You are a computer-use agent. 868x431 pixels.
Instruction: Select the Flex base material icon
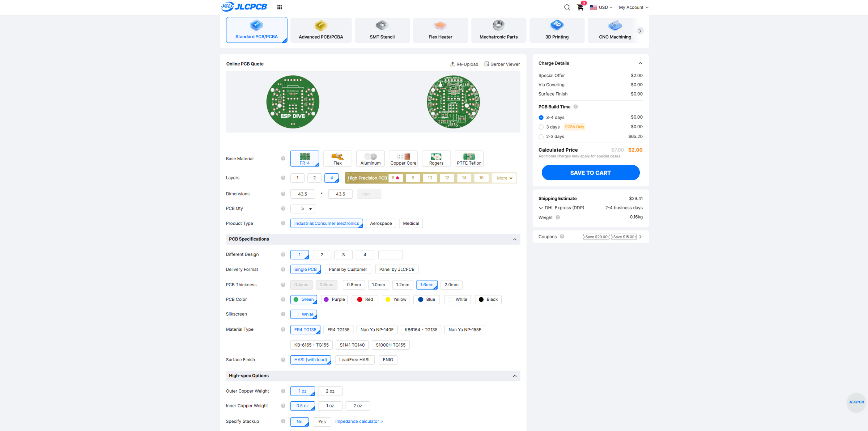tap(337, 159)
